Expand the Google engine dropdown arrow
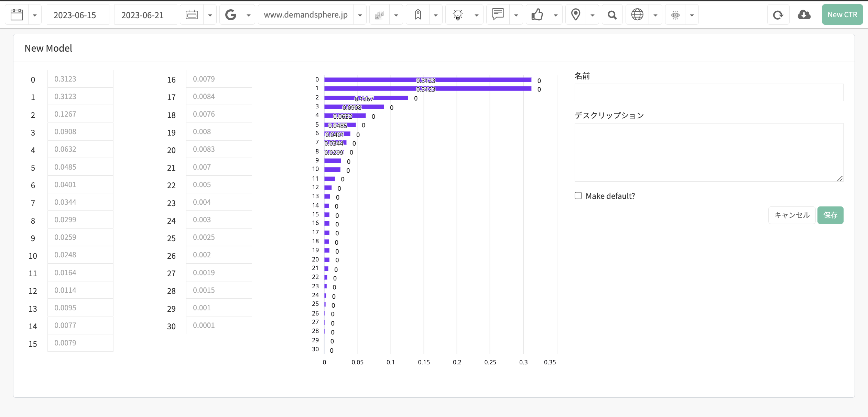This screenshot has height=417, width=868. pos(249,15)
